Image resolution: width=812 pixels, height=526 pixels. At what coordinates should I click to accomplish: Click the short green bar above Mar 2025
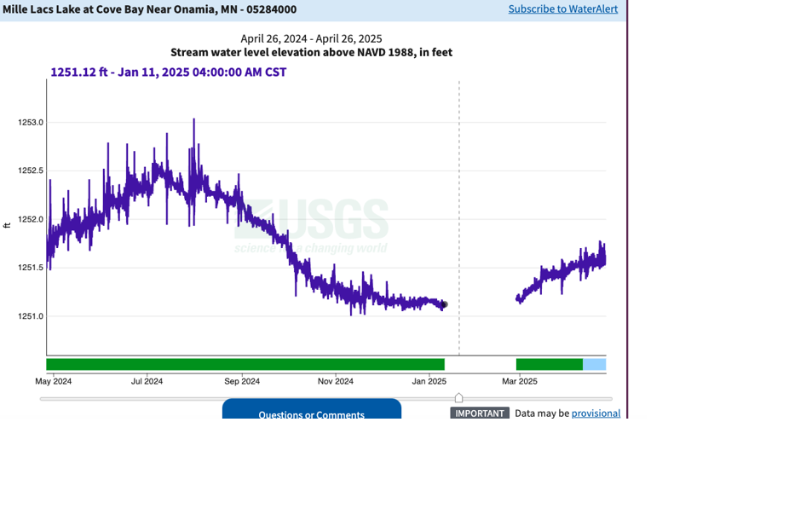(549, 364)
